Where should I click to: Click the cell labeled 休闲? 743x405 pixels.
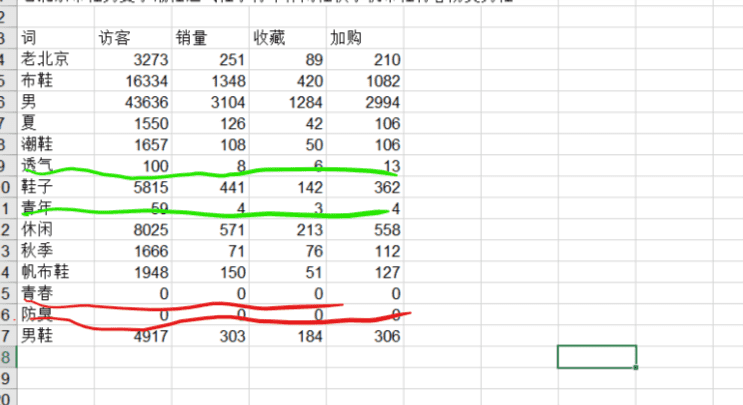tap(56, 230)
